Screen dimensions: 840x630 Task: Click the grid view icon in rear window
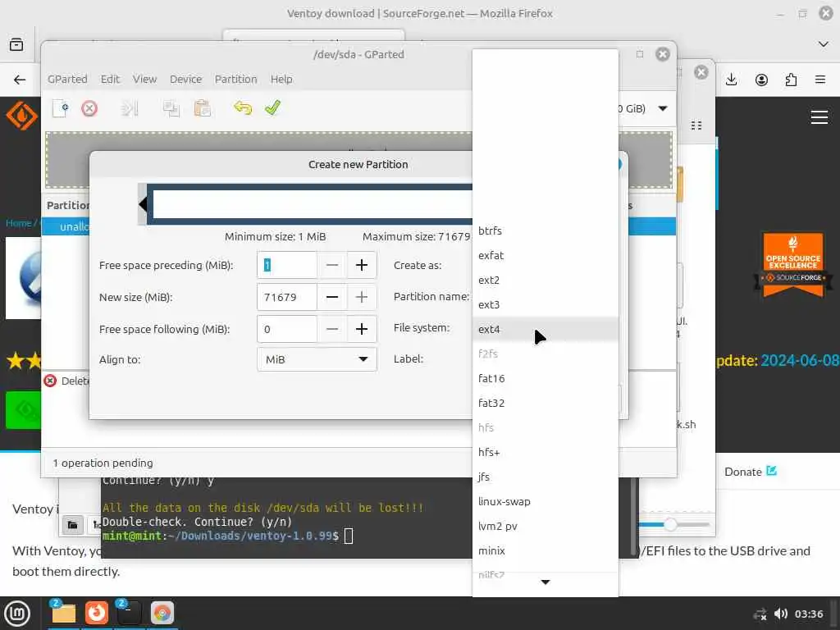coord(696,126)
